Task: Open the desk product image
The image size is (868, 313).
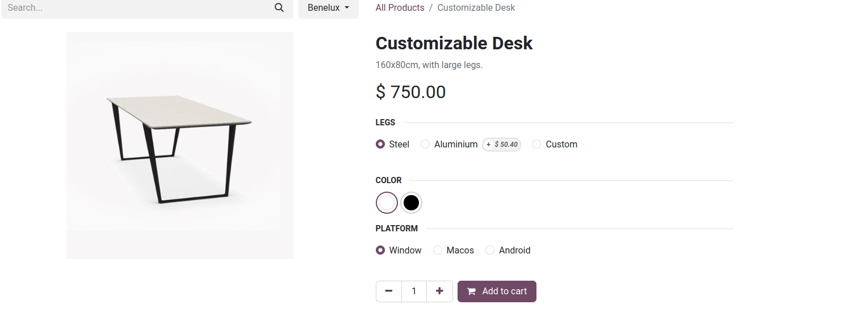Action: 180,146
